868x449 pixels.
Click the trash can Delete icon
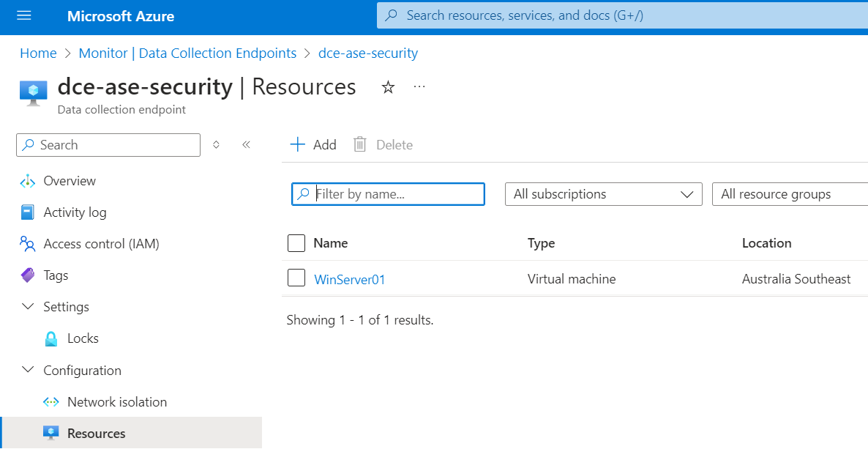click(360, 145)
